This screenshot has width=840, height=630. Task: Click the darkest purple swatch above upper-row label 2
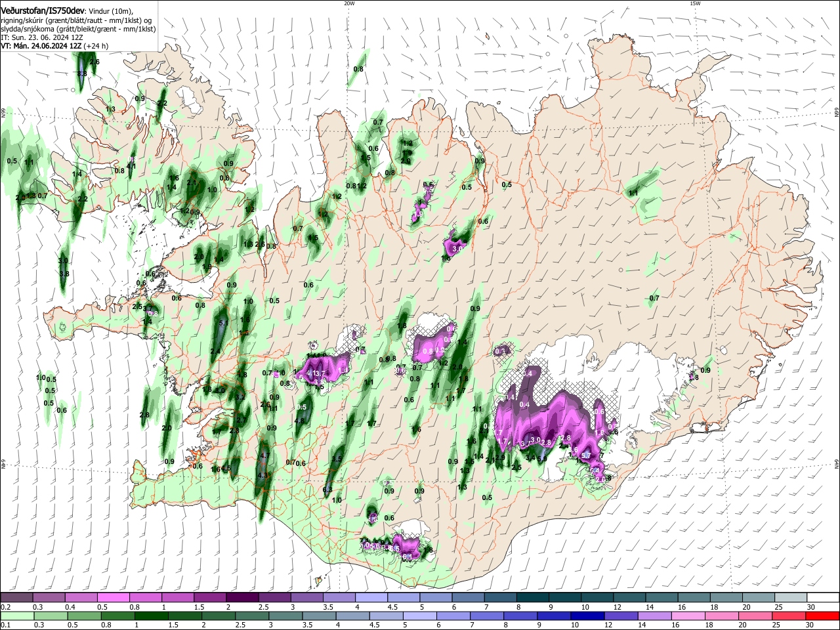(x=242, y=597)
